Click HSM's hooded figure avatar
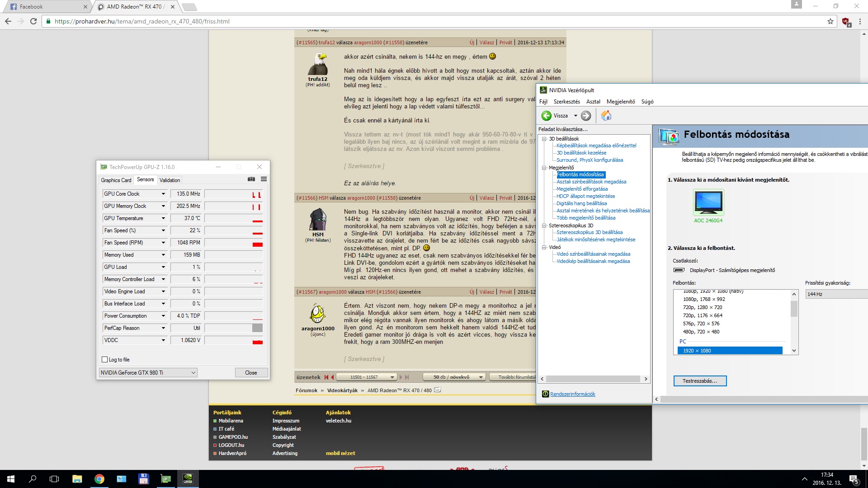Viewport: 868px width, 488px height. tap(318, 219)
